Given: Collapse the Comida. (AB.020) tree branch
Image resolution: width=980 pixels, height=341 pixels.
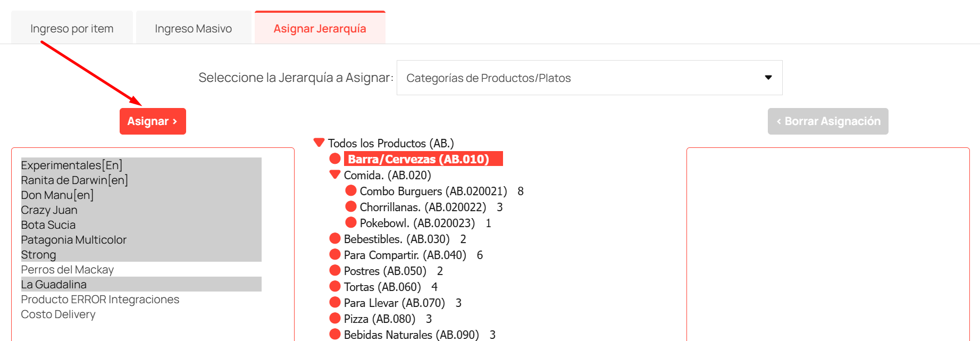Looking at the screenshot, I should pyautogui.click(x=334, y=174).
